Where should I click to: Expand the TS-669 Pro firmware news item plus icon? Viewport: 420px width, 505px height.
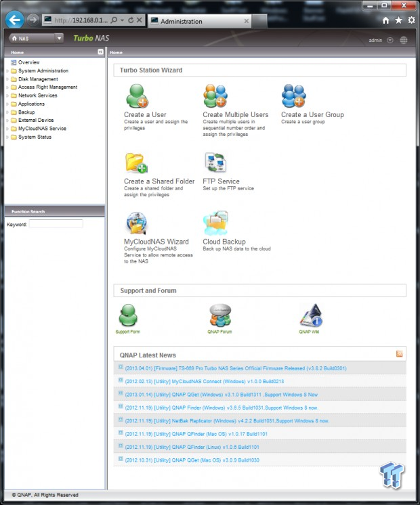click(x=121, y=367)
